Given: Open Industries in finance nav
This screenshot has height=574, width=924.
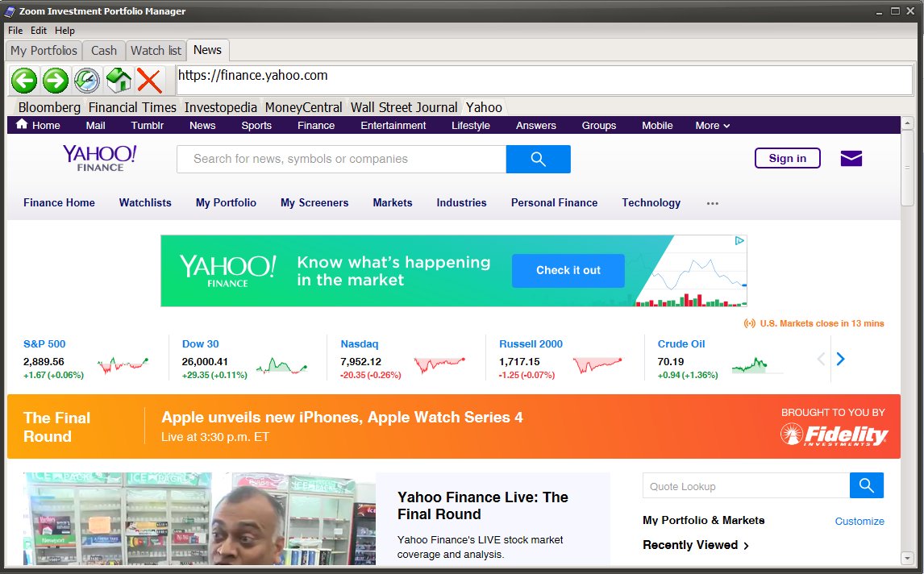Looking at the screenshot, I should pyautogui.click(x=461, y=202).
